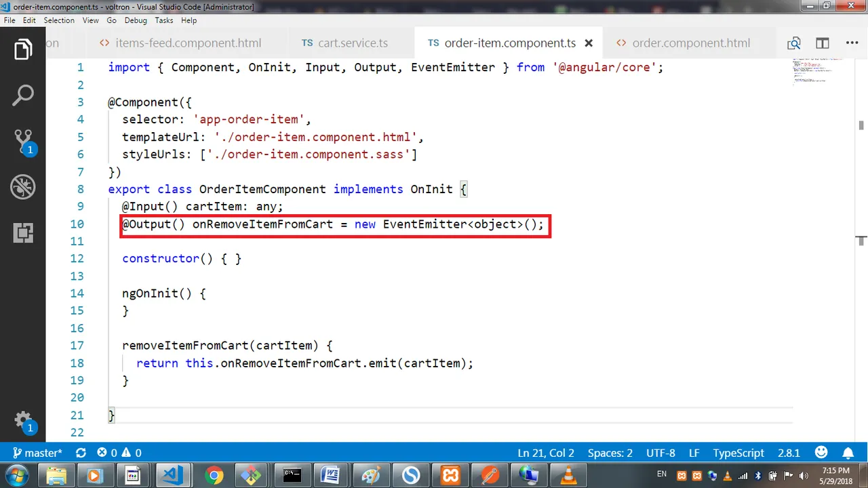
Task: Click 'EventEmitter<object>' on line 10
Action: [453, 224]
